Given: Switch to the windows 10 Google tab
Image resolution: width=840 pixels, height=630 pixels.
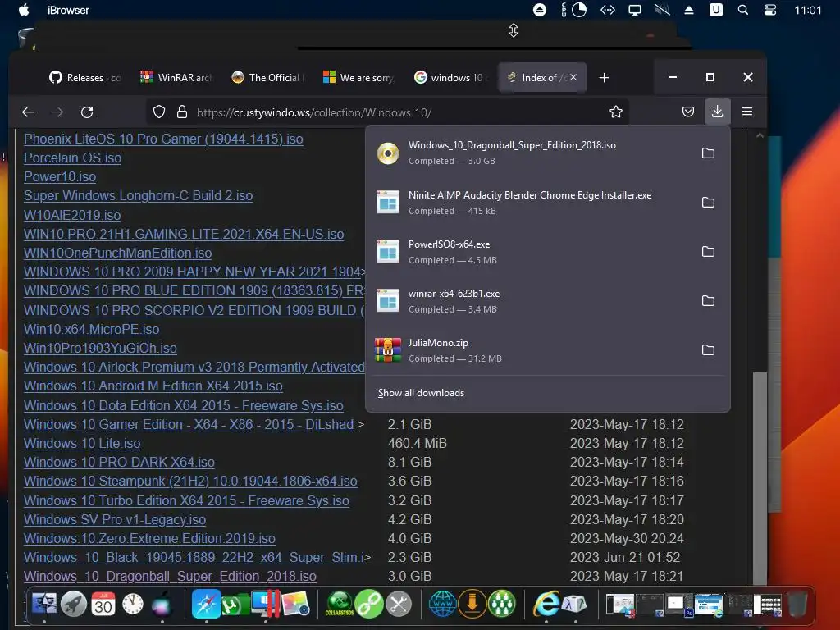Looking at the screenshot, I should point(450,78).
